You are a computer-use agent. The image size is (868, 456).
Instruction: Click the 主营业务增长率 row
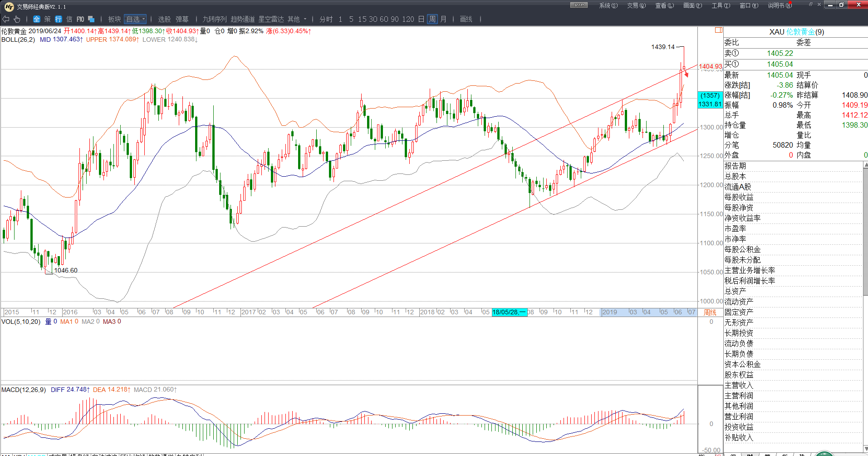(793, 270)
